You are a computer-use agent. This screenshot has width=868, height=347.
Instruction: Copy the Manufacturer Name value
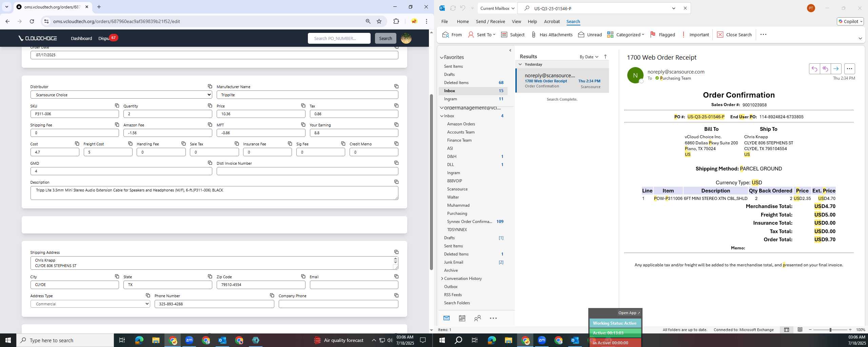396,86
